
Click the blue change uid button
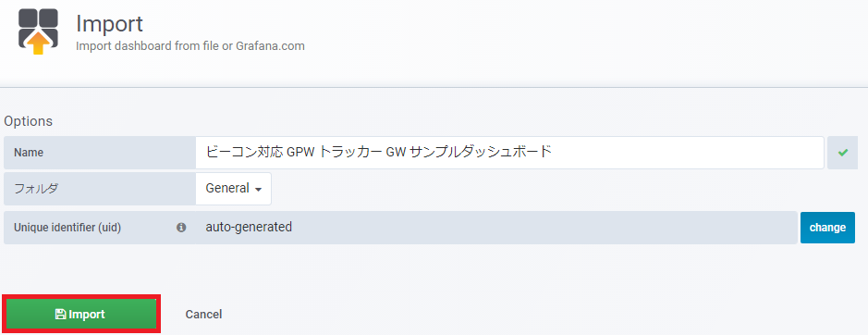coord(827,228)
